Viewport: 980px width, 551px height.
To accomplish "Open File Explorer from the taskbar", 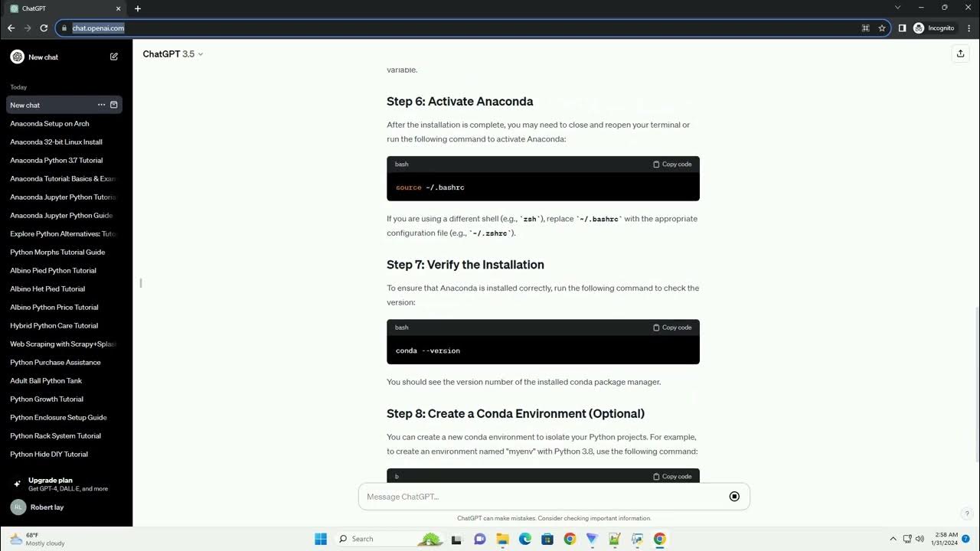I will (x=503, y=539).
